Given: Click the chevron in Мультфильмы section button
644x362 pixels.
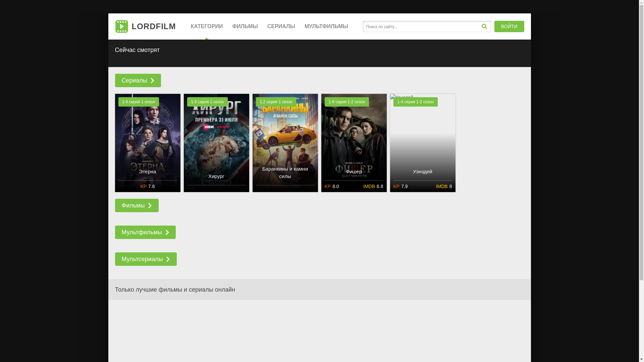Looking at the screenshot, I should [167, 232].
